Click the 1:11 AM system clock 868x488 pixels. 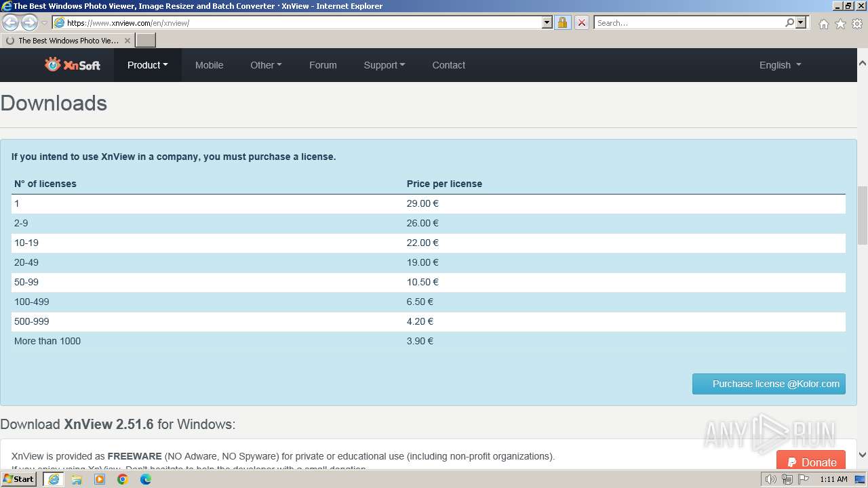[833, 479]
